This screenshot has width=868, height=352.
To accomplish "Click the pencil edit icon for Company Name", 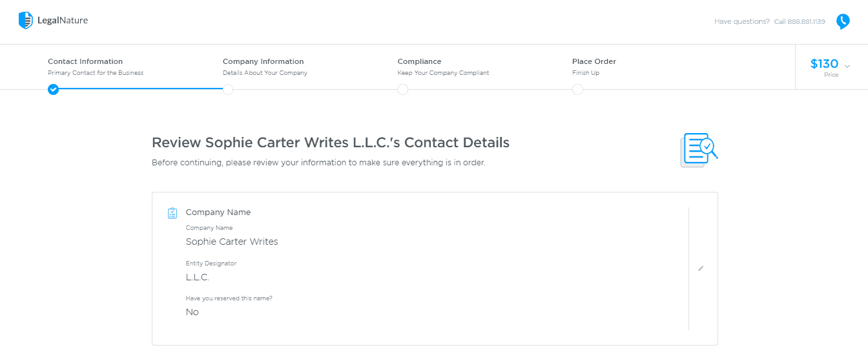I will click(x=701, y=268).
